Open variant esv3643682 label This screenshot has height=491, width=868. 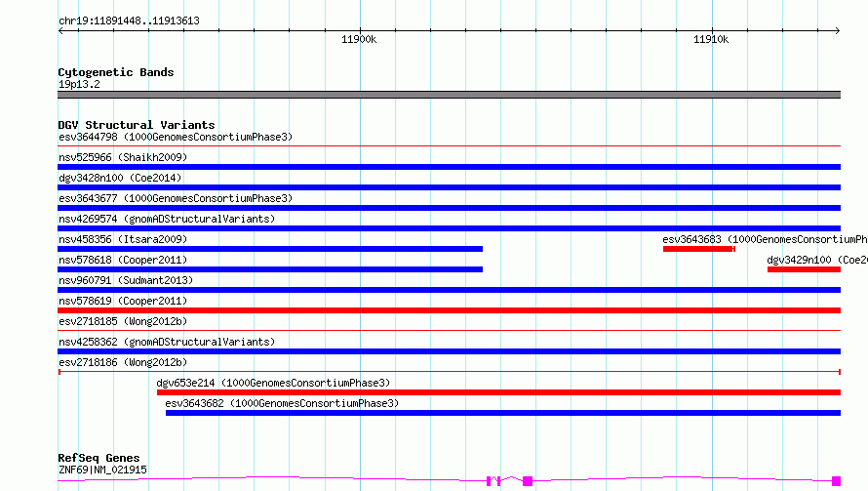coord(282,403)
